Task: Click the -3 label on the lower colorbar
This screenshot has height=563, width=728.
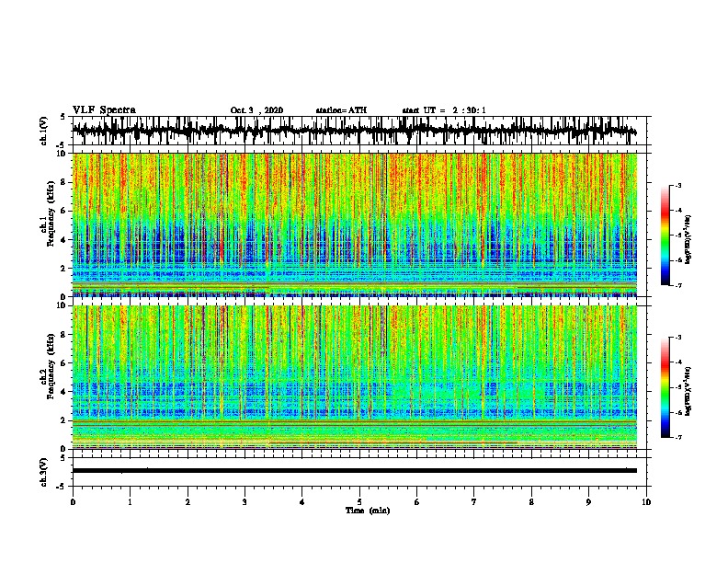Action: 678,338
